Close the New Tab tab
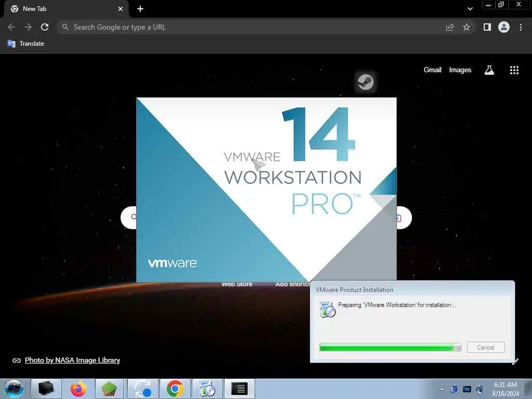 point(121,9)
